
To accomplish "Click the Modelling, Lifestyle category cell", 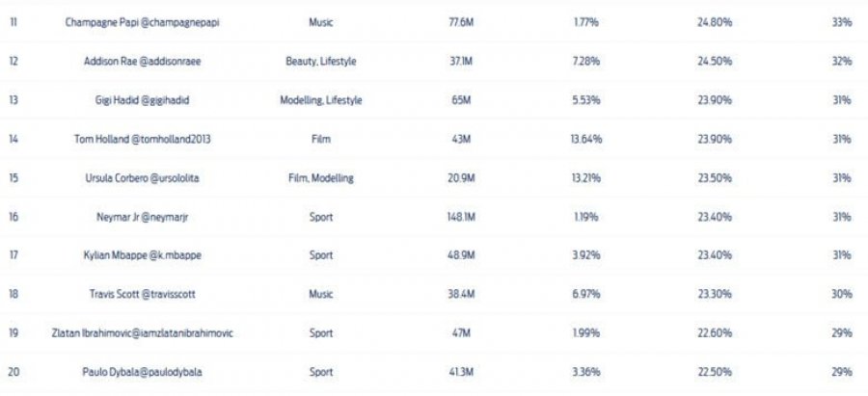I will tap(321, 100).
